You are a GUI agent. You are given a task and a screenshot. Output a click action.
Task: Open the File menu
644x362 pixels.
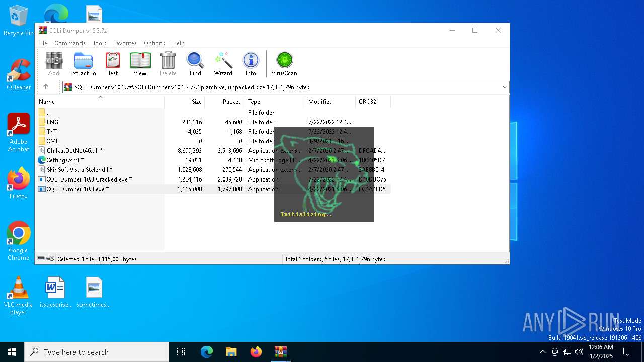(x=43, y=43)
